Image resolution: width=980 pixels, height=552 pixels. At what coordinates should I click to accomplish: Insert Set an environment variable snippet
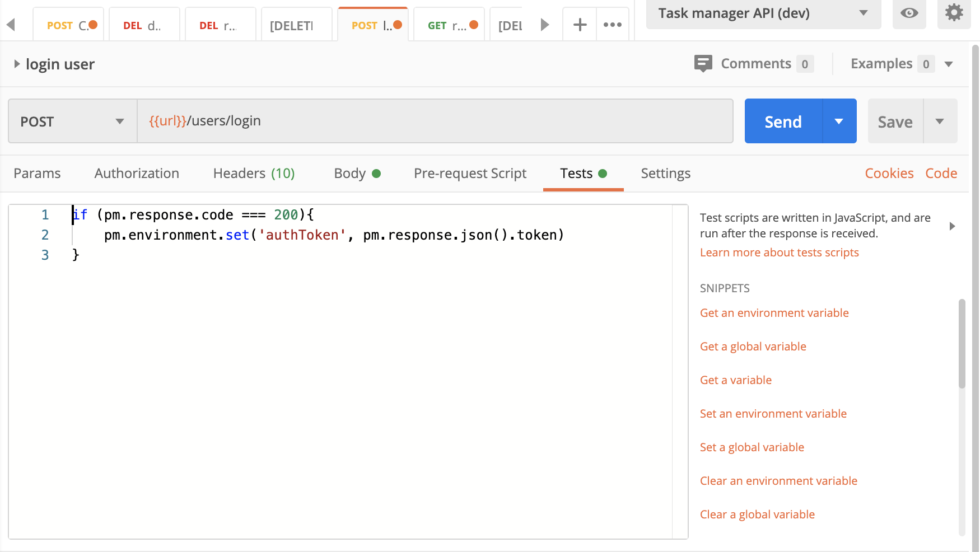coord(773,414)
